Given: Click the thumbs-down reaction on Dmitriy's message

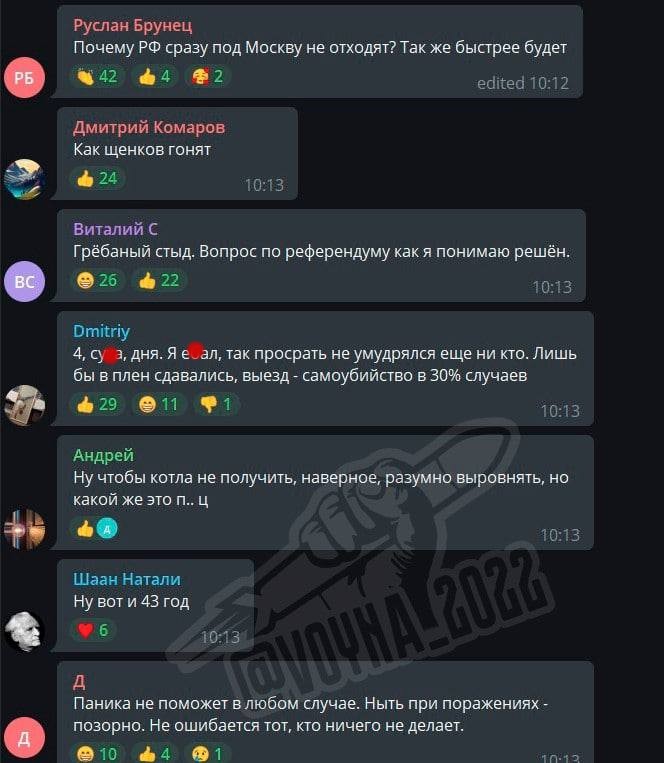Looking at the screenshot, I should 216,404.
